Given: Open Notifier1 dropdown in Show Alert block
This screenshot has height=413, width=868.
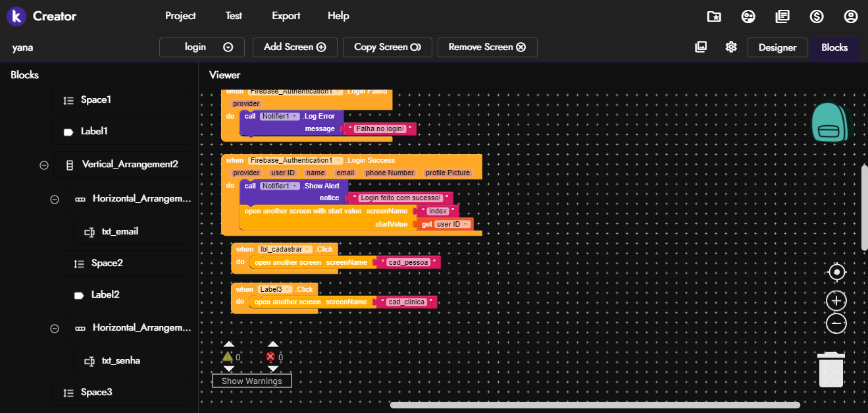Looking at the screenshot, I should [x=280, y=186].
